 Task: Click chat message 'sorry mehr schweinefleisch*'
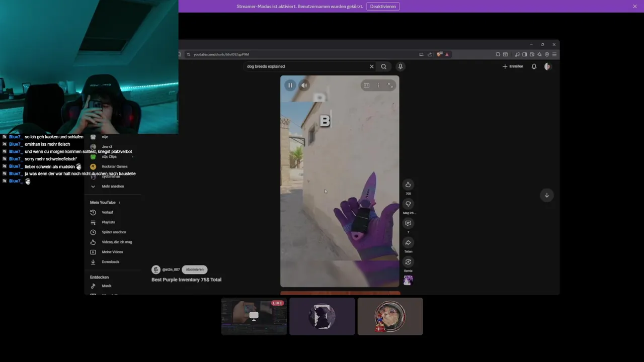tap(51, 159)
